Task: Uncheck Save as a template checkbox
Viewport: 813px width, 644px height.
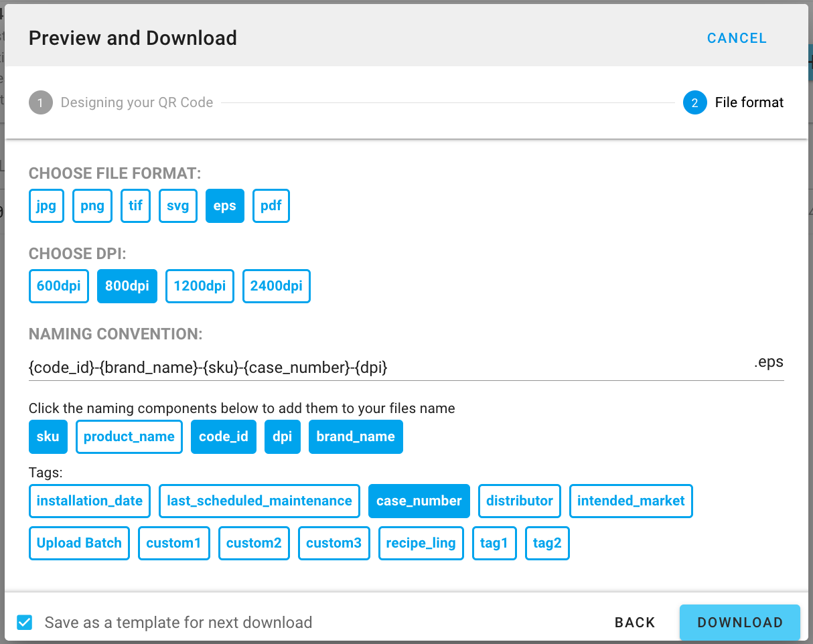Action: (x=25, y=623)
